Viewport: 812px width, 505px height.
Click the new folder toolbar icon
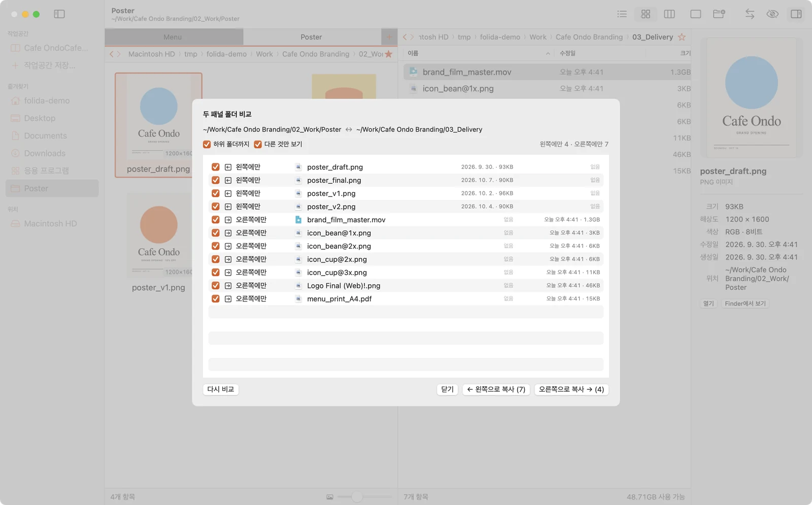click(719, 14)
